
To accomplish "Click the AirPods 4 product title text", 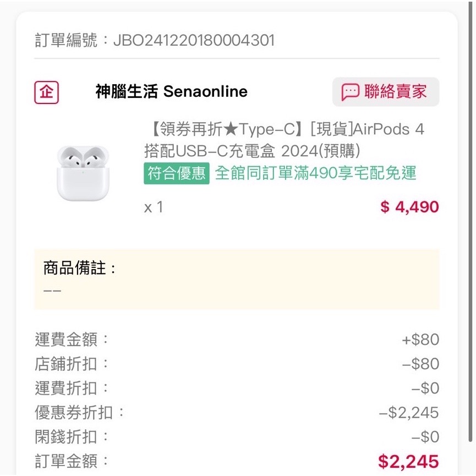I will tap(284, 140).
